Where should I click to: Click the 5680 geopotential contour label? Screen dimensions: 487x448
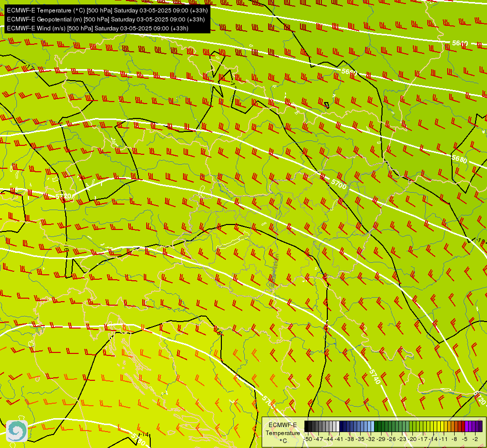[x=459, y=159]
